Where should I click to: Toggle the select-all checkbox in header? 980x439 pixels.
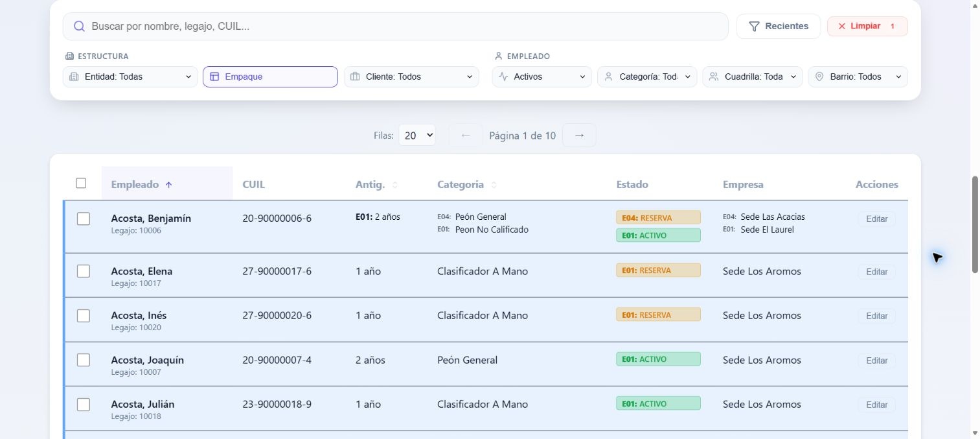point(81,183)
